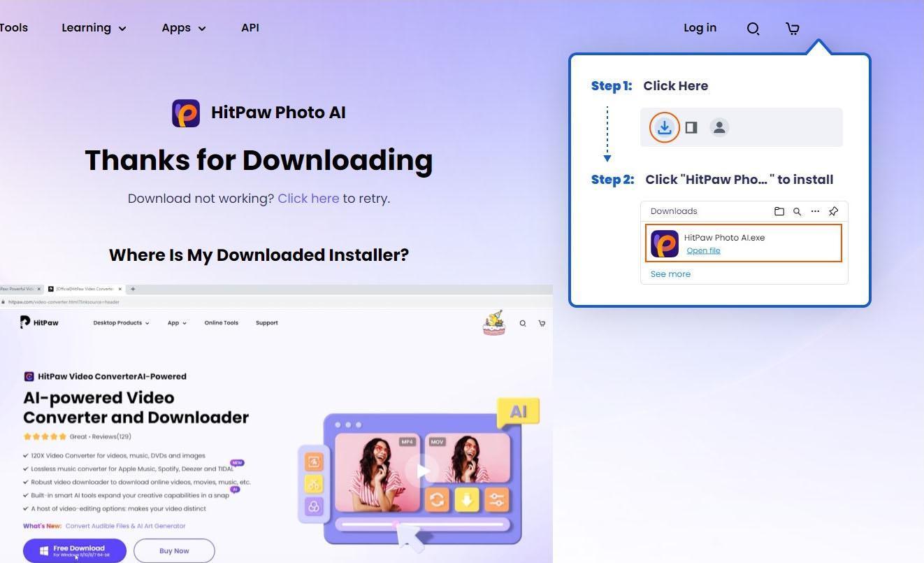
Task: Click the magnifier icon in the Downloads panel
Action: [x=797, y=211]
